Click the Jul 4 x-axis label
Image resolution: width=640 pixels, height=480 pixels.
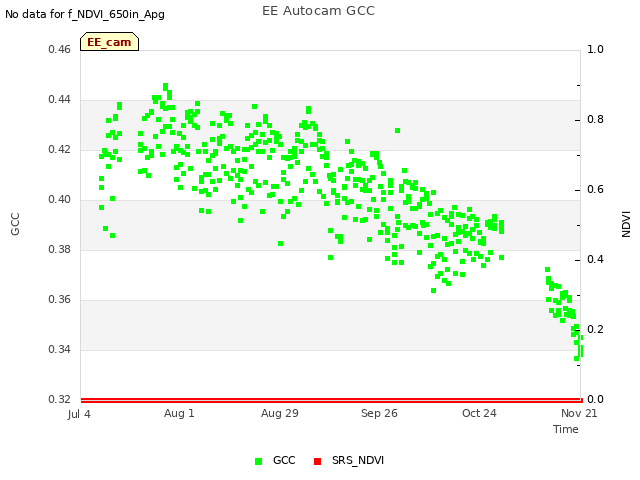tap(79, 414)
